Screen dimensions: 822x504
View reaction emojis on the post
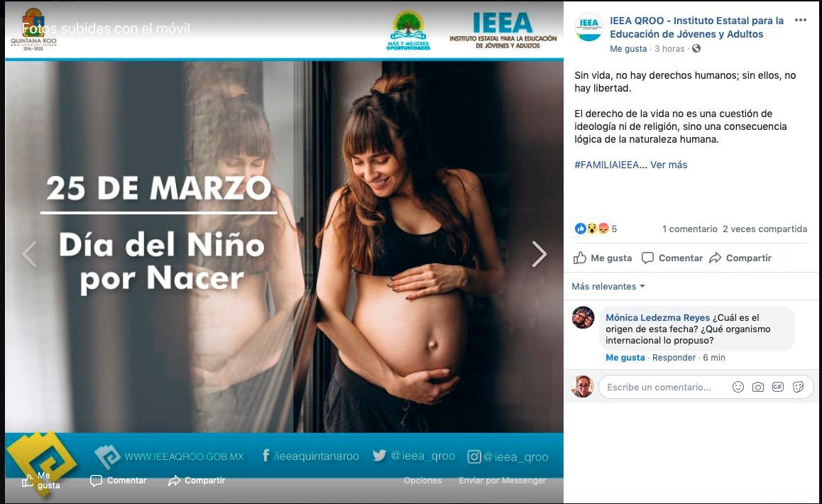point(592,229)
